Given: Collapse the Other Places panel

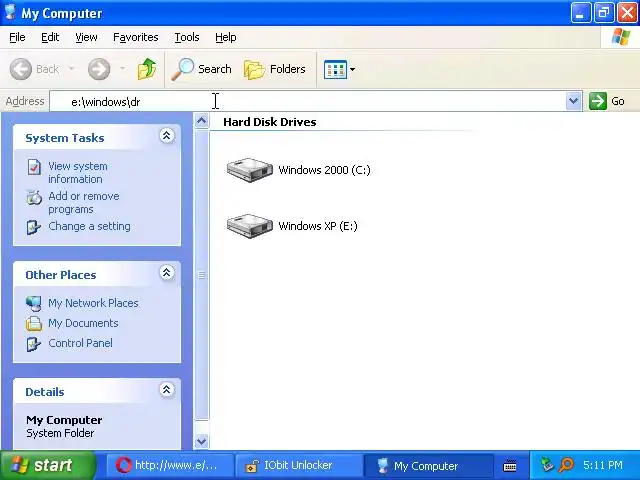Looking at the screenshot, I should click(167, 273).
